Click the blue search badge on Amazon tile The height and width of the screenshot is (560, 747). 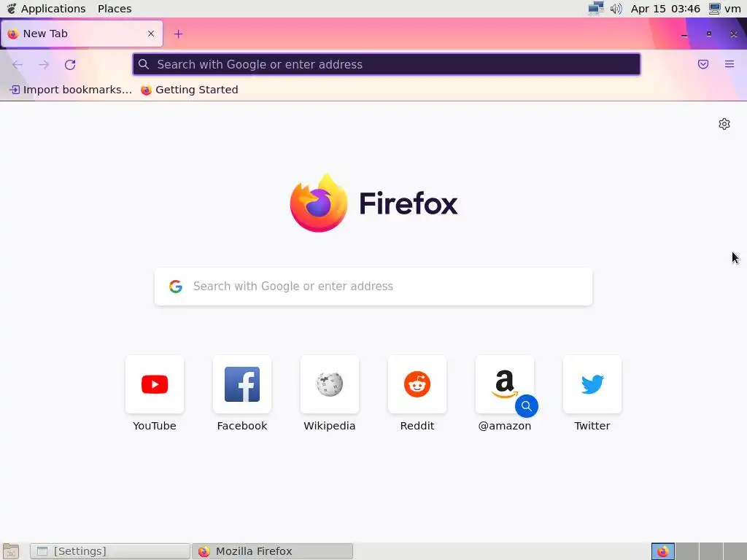click(527, 406)
